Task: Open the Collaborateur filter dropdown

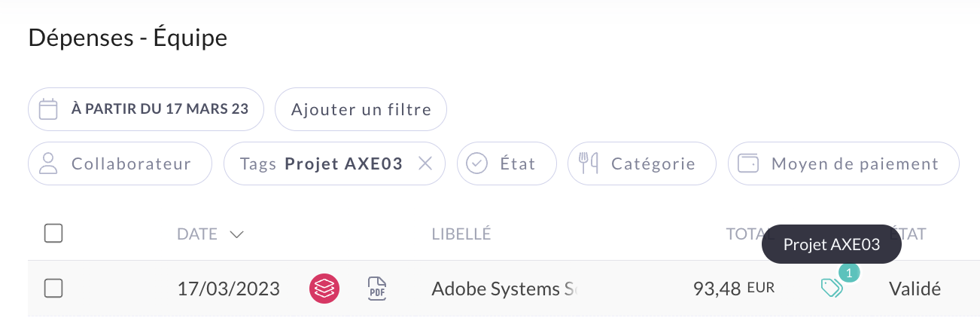Action: coord(120,163)
